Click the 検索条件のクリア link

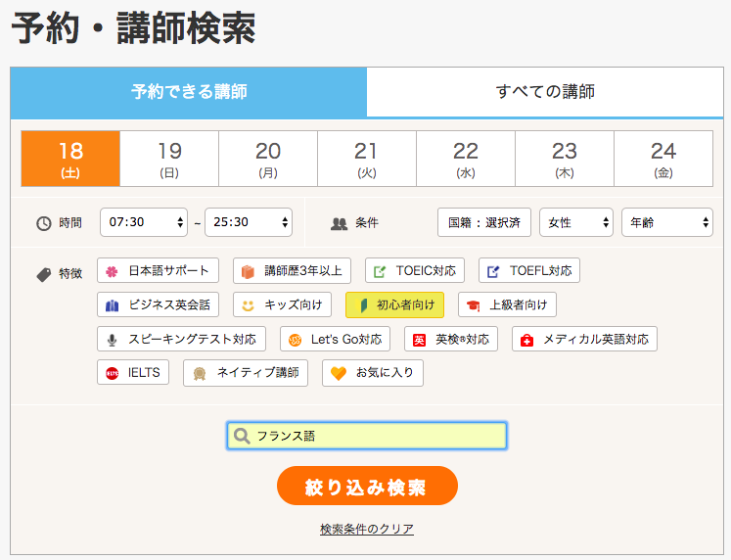pos(366,530)
